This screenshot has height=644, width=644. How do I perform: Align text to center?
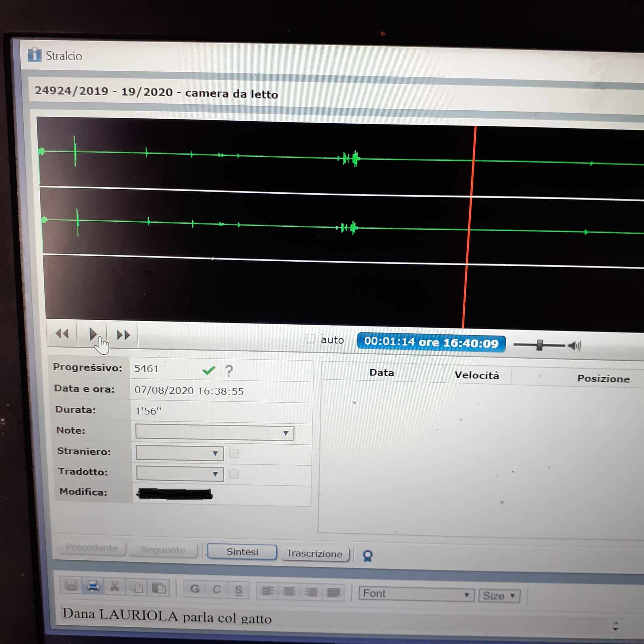coord(289,591)
